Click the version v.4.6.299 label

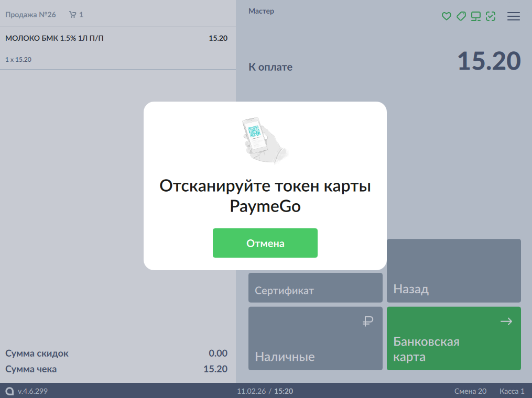(x=32, y=391)
